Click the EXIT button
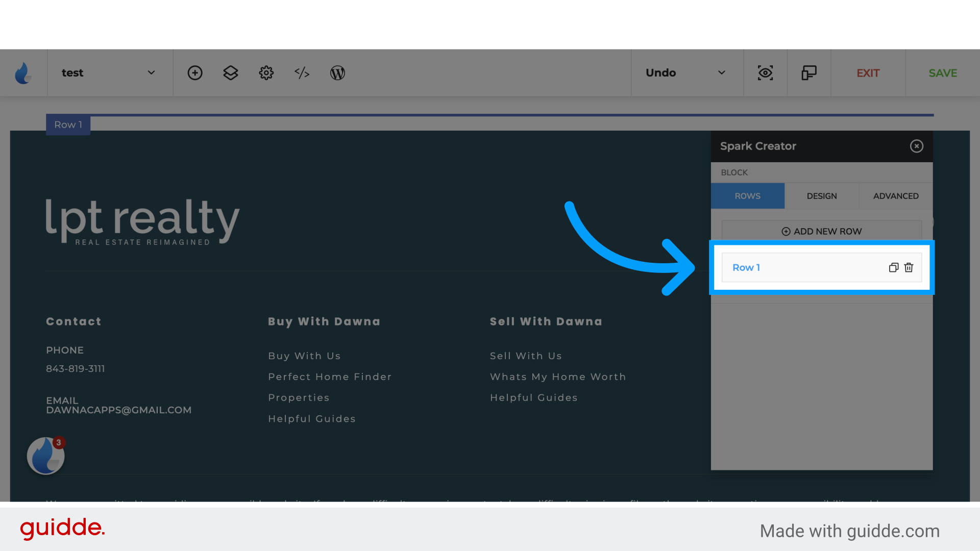Screen dimensions: 980x551 pos(868,72)
